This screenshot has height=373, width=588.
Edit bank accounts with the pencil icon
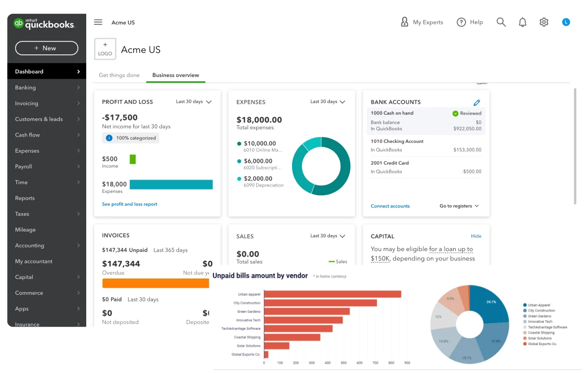(477, 103)
